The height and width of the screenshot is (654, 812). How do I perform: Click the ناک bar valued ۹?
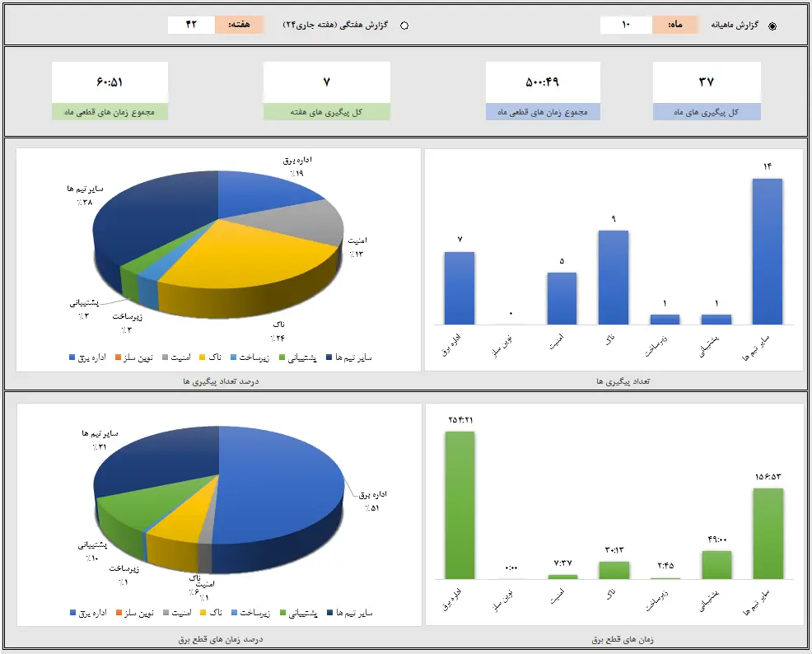[x=613, y=277]
